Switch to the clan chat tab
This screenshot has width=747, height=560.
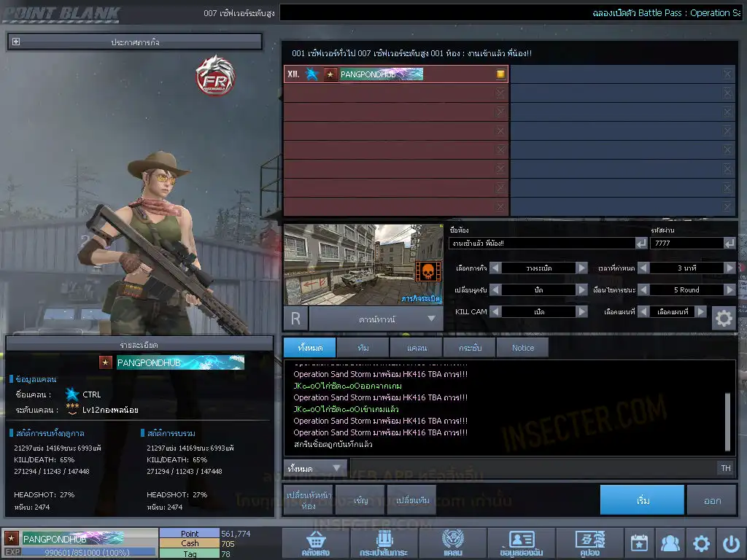tap(416, 348)
